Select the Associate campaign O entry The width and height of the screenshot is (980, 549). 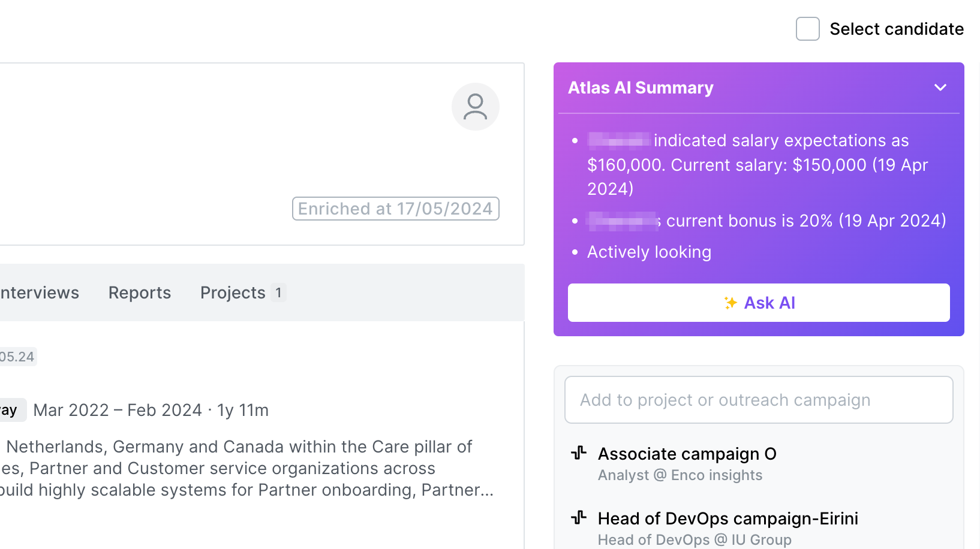pyautogui.click(x=687, y=454)
